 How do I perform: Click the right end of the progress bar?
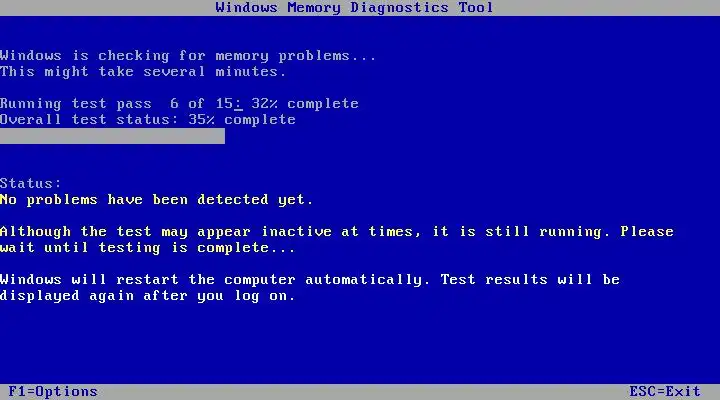[x=221, y=136]
